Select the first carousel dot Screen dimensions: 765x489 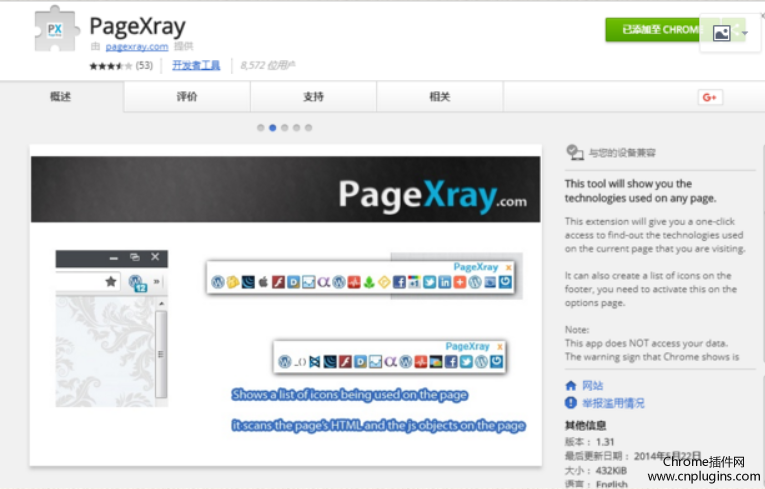(261, 128)
